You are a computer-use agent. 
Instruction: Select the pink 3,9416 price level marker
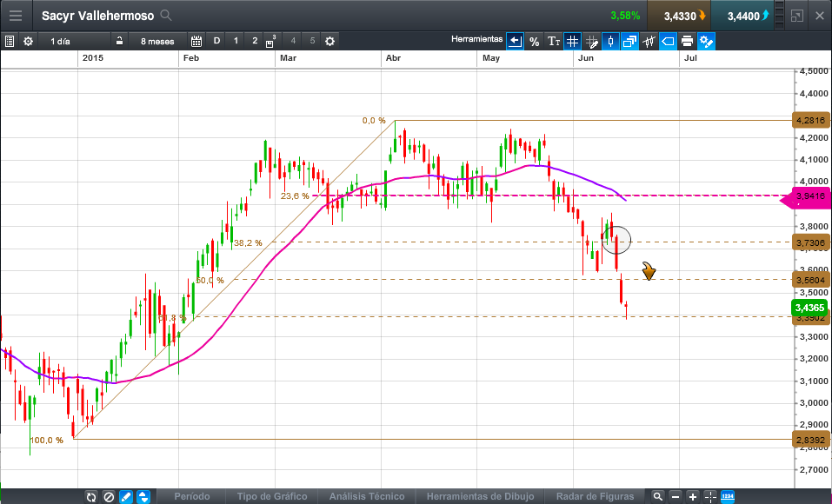click(806, 197)
